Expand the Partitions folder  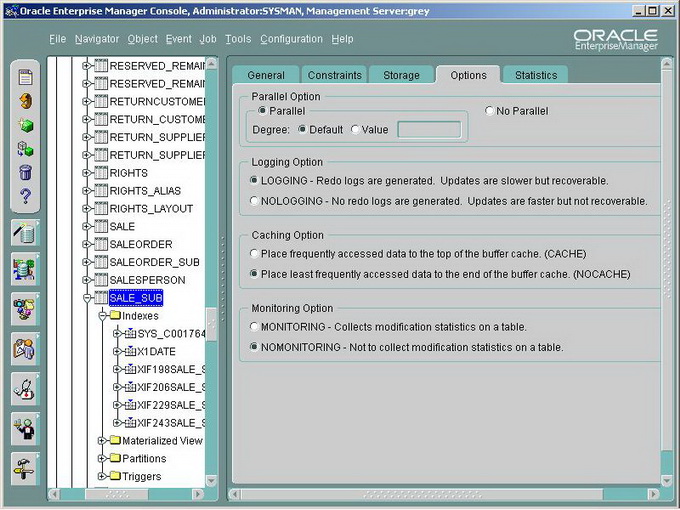click(102, 458)
